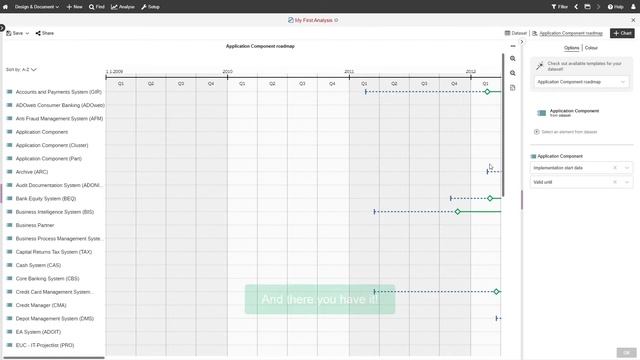The width and height of the screenshot is (640, 360).
Task: Click the My First Analysis tab title
Action: pyautogui.click(x=313, y=20)
